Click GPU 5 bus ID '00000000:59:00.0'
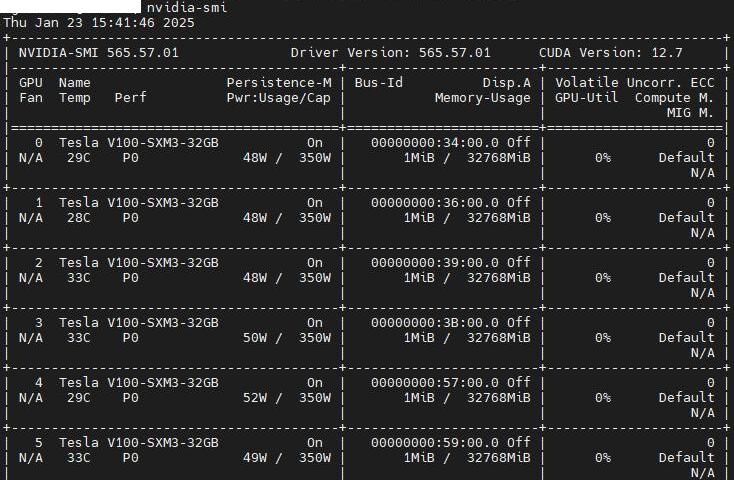The height and width of the screenshot is (480, 734). [435, 442]
